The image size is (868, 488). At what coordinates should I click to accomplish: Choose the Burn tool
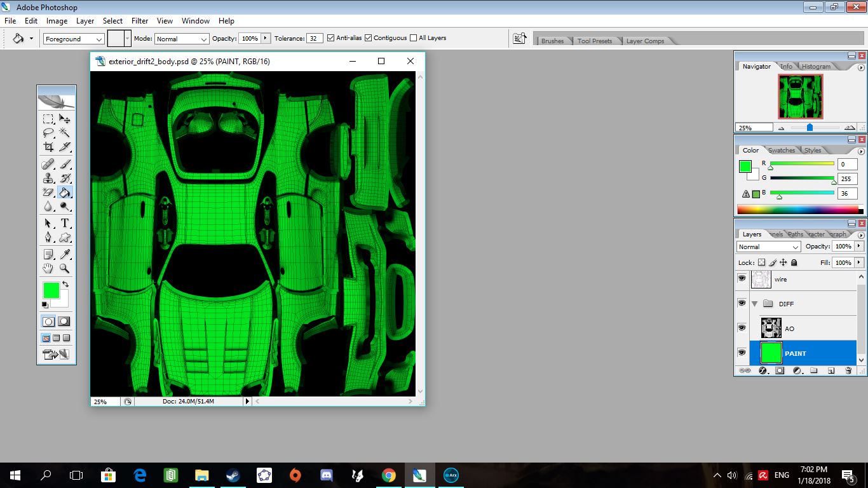(65, 207)
